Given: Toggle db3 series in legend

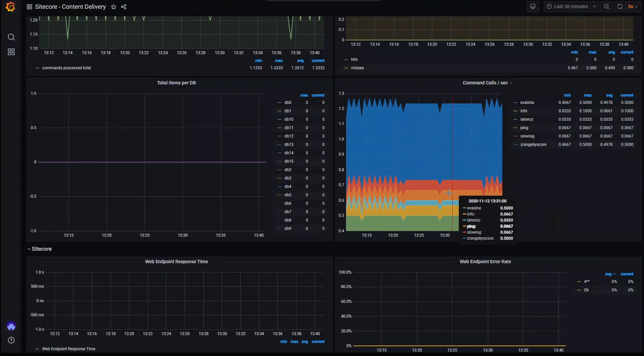Looking at the screenshot, I should [288, 178].
